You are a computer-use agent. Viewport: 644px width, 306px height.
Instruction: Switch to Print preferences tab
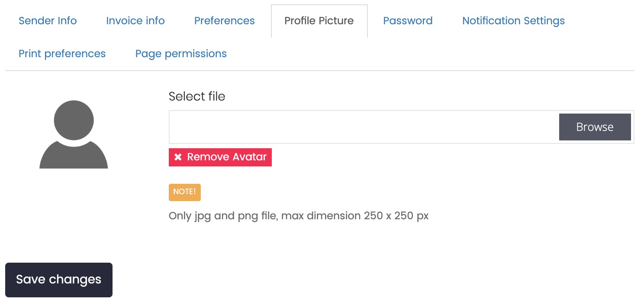(62, 54)
